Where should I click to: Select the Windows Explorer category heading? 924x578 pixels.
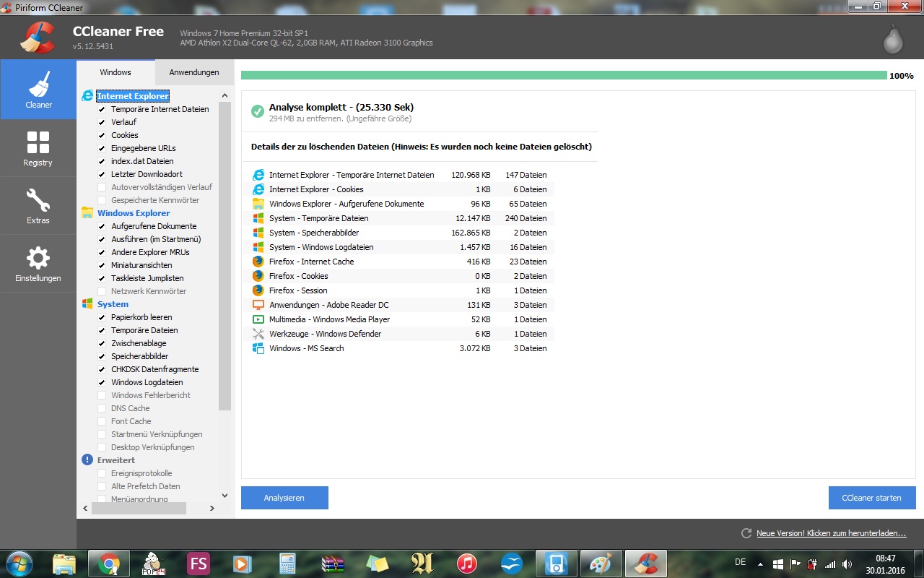coord(134,213)
